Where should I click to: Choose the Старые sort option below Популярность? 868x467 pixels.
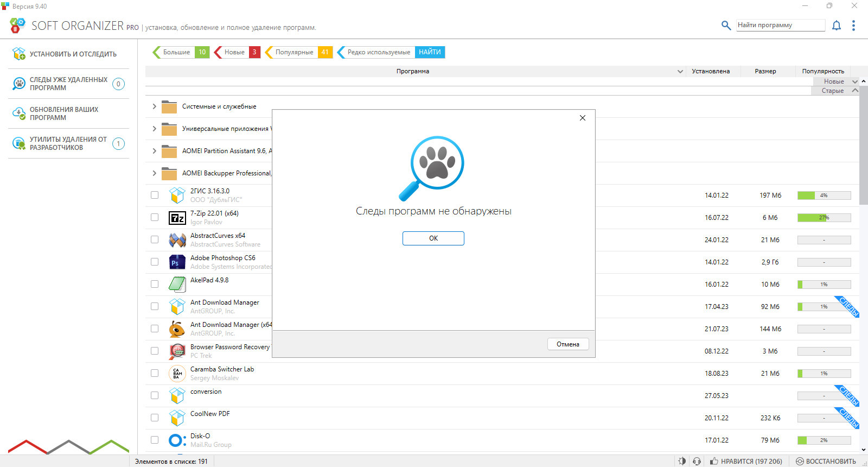pyautogui.click(x=836, y=91)
